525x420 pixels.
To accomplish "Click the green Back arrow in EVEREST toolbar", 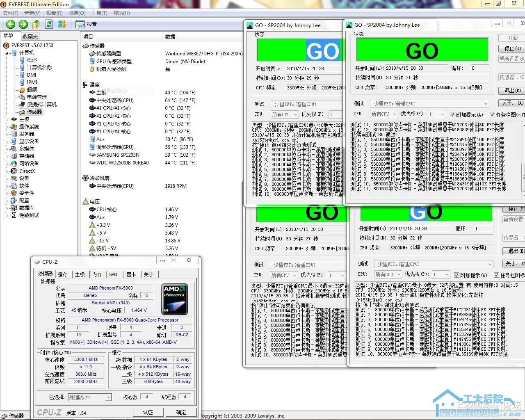I will (x=11, y=24).
